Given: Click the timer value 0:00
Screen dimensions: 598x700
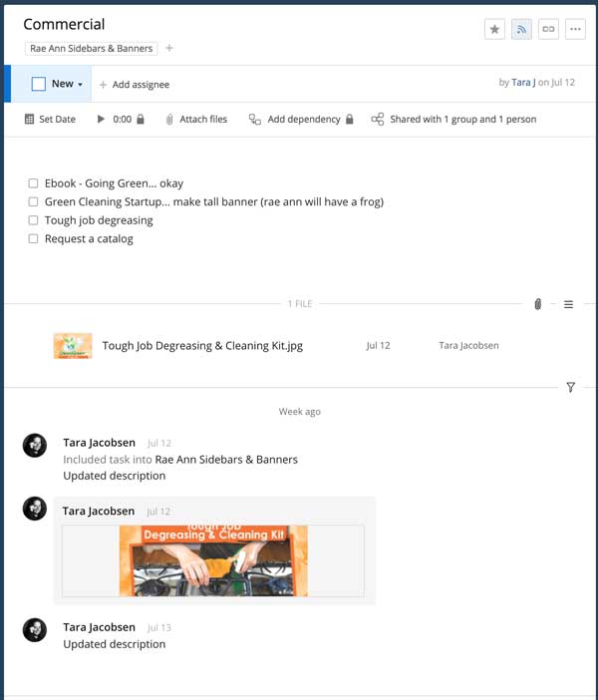Looking at the screenshot, I should [x=122, y=120].
